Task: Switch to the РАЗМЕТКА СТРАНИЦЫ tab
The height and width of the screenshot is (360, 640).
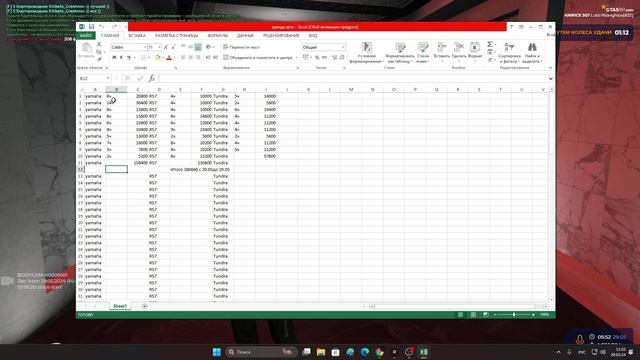Action: click(176, 36)
